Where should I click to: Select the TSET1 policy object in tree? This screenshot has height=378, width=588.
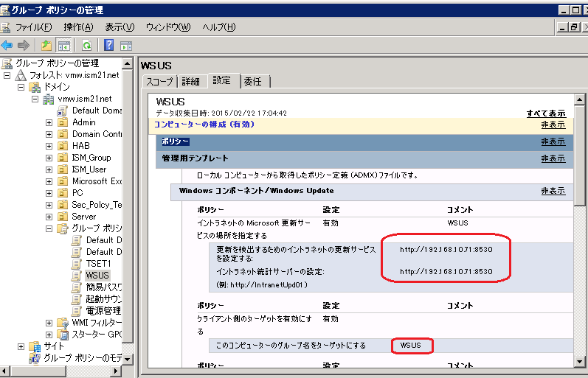98,264
